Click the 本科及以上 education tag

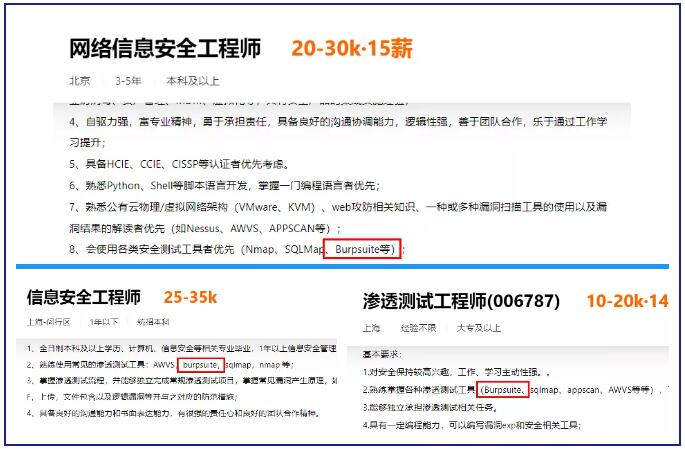pyautogui.click(x=192, y=81)
